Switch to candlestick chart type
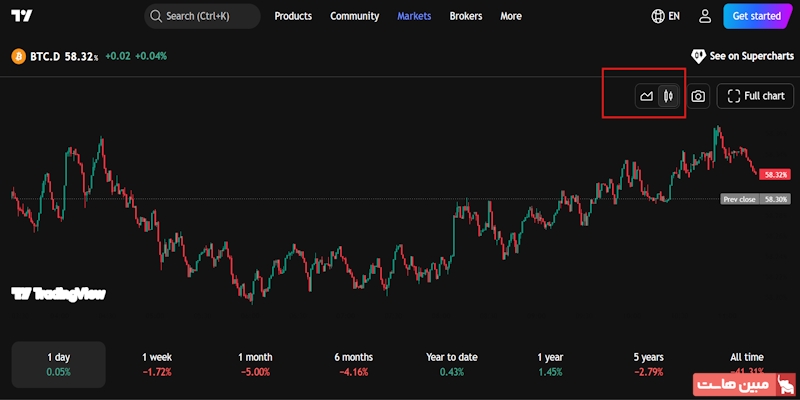This screenshot has width=800, height=400. pyautogui.click(x=668, y=96)
